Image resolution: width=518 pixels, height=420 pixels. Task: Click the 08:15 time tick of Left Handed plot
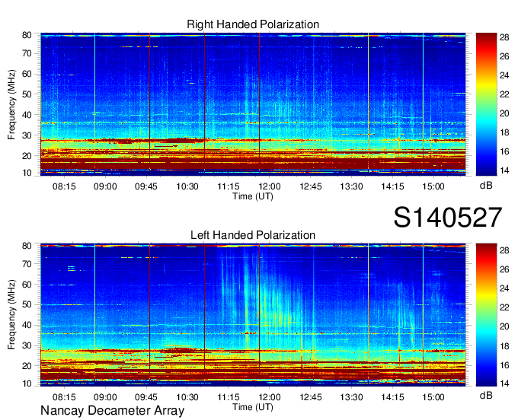pyautogui.click(x=64, y=397)
